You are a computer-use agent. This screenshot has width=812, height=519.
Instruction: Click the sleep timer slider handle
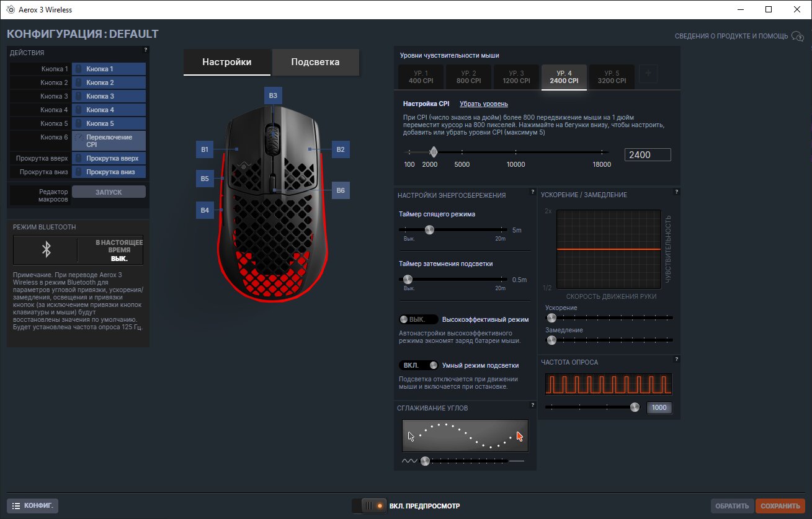pos(429,230)
